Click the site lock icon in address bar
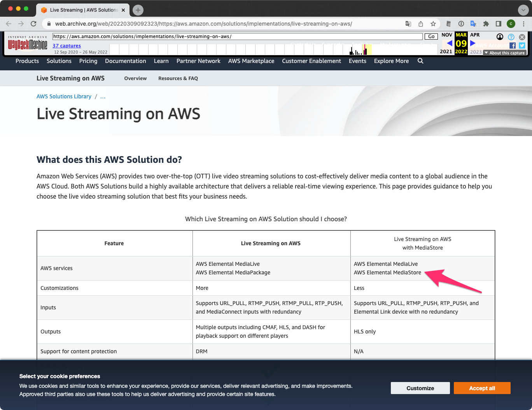This screenshot has width=532, height=410. coord(49,24)
